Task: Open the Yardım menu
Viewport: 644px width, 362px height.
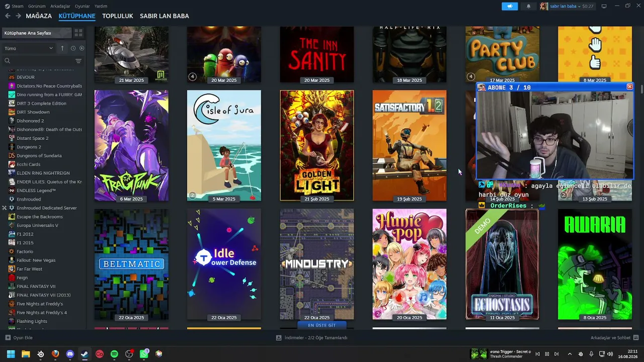Action: point(101,6)
